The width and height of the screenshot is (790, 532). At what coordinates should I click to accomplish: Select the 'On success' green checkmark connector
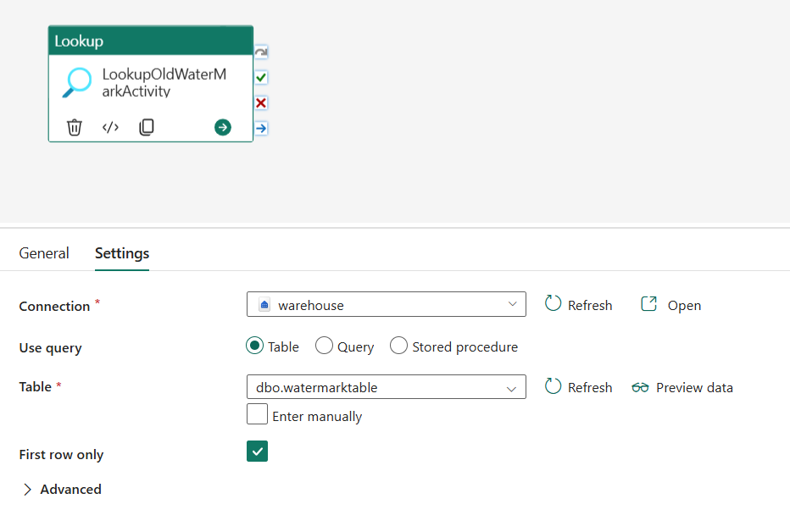click(x=261, y=77)
